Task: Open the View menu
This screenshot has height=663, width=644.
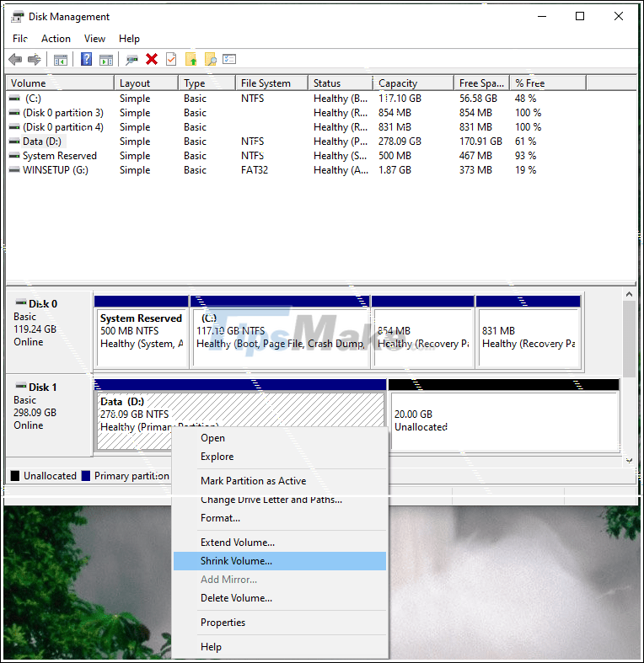Action: point(94,39)
